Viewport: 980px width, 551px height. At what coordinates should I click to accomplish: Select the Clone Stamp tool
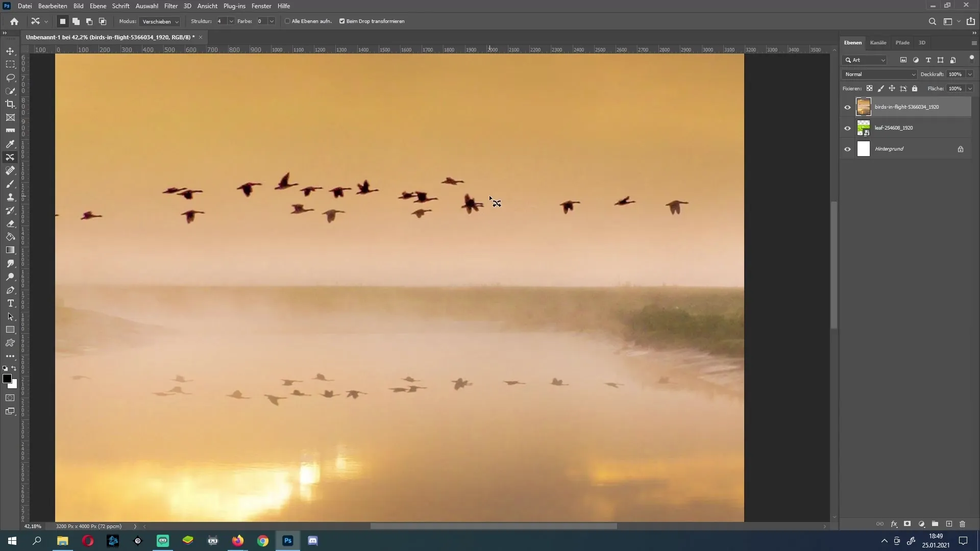pyautogui.click(x=10, y=197)
